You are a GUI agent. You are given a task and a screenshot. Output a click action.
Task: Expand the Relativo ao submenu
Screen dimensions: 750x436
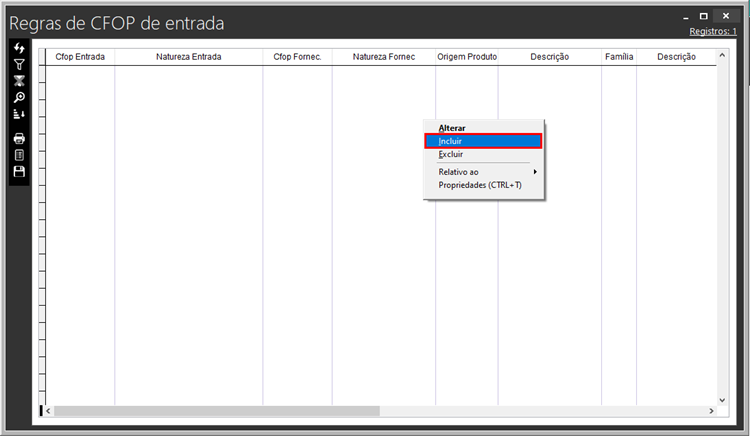(484, 172)
